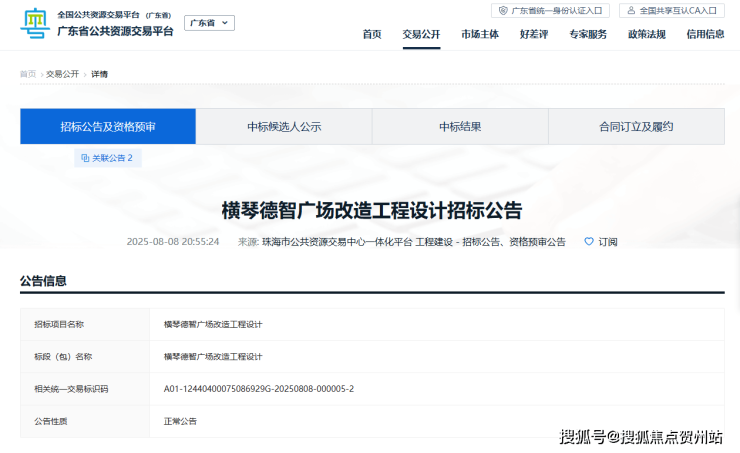Click the source text 珠海市公共资源交易中心一体化平台
The width and height of the screenshot is (740, 453).
(337, 242)
